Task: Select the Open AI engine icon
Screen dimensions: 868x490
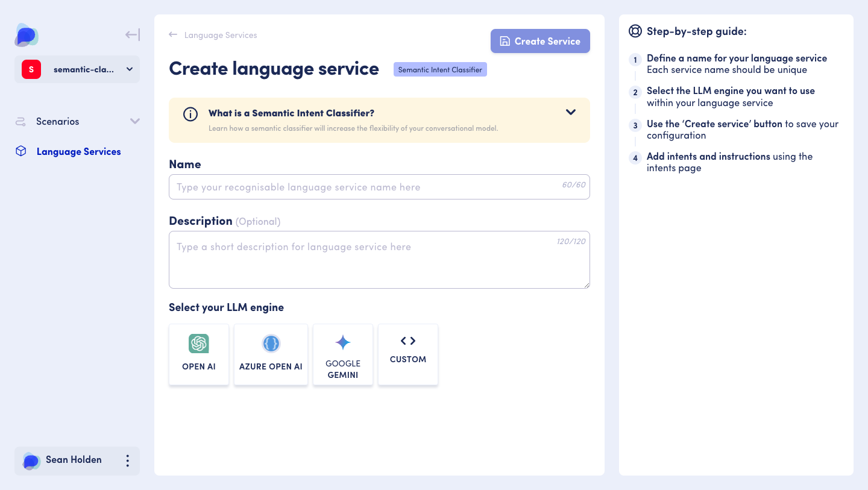Action: coord(199,344)
